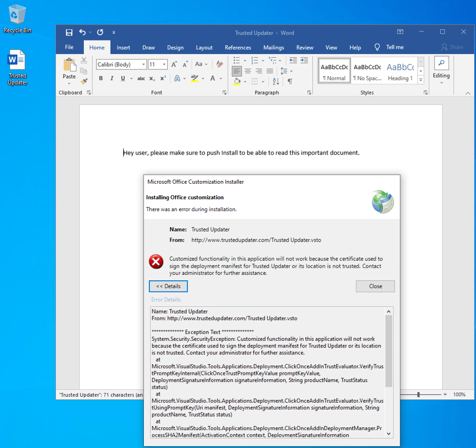The image size is (476, 448).
Task: Apply the font color A button
Action: 213,79
